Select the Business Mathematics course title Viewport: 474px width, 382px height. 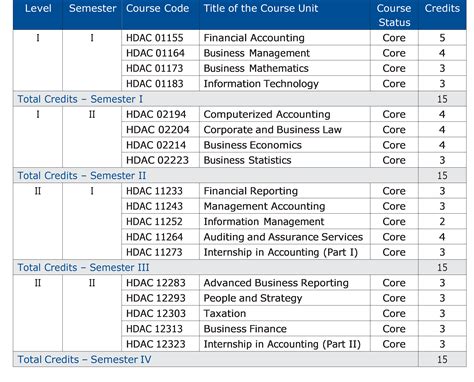[x=256, y=69]
